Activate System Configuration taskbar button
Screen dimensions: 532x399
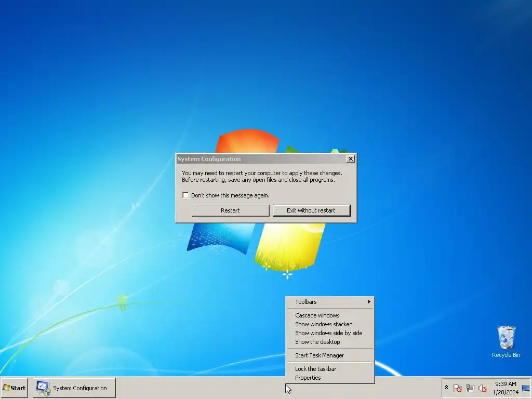coord(74,388)
